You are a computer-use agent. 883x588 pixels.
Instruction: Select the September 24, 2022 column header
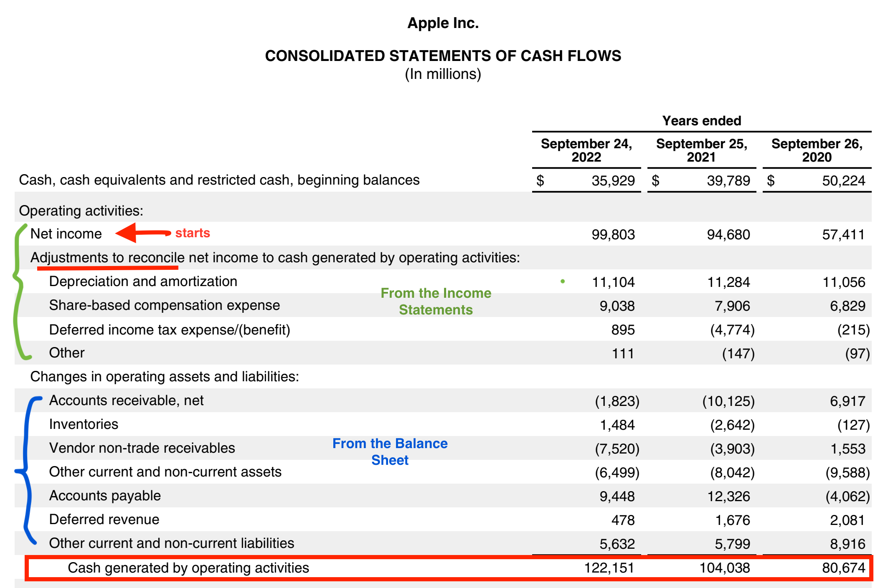(586, 150)
